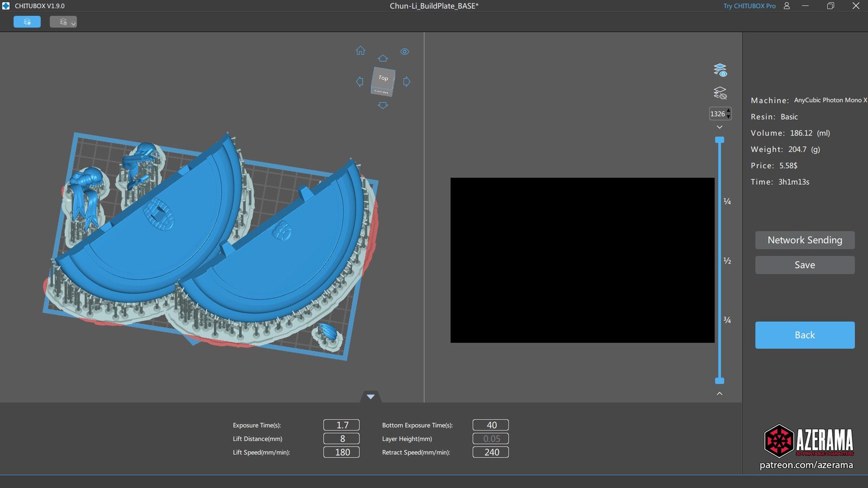Click the Network Sending button
Image resolution: width=868 pixels, height=488 pixels.
pos(805,240)
